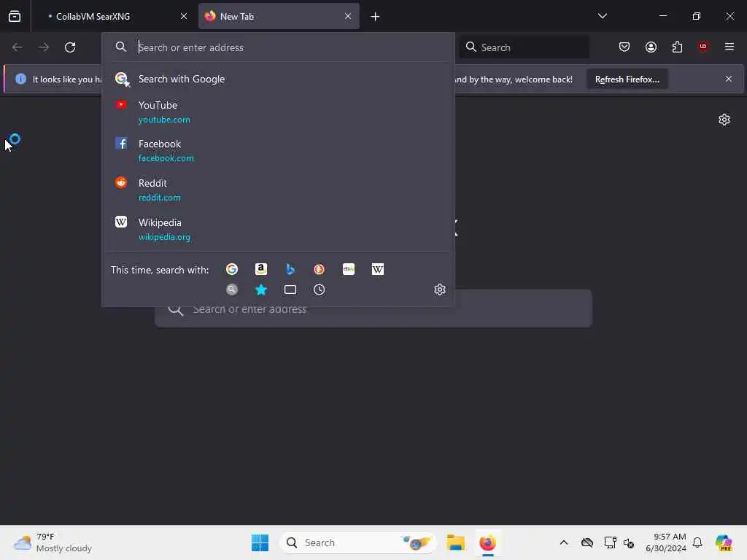Search this time with eBay icon
The width and height of the screenshot is (747, 560).
(x=348, y=270)
